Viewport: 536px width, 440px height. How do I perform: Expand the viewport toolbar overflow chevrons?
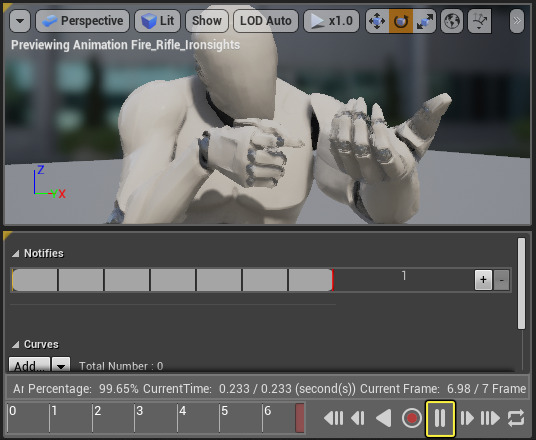click(x=517, y=21)
